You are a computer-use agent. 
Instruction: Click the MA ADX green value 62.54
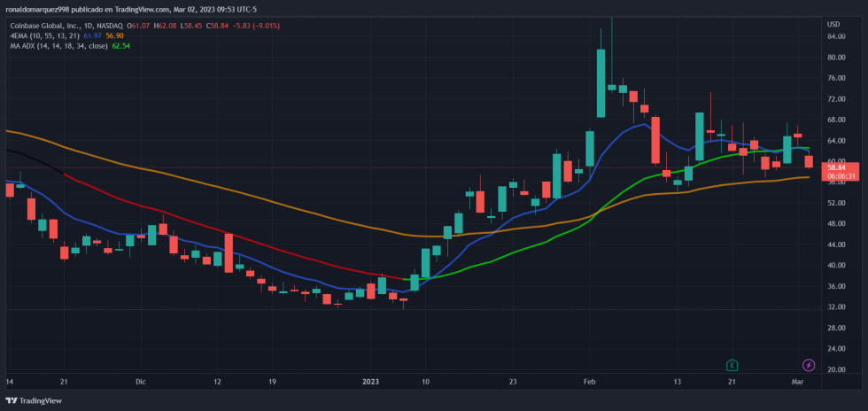click(120, 45)
